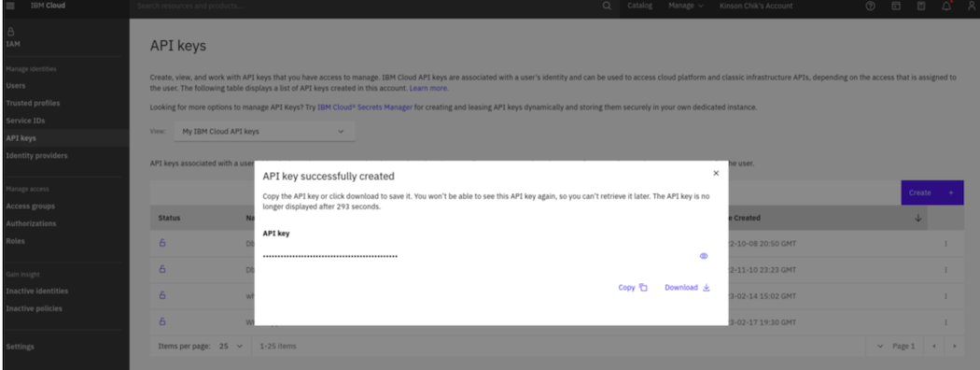This screenshot has width=980, height=370.
Task: Open Inactive policies in sidebar
Action: point(35,308)
